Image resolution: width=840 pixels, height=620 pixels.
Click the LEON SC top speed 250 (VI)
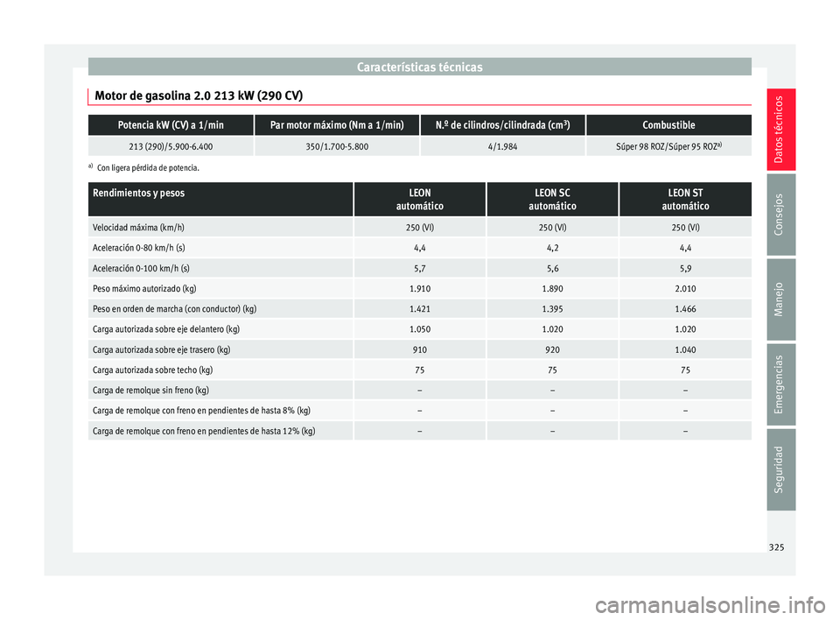552,228
